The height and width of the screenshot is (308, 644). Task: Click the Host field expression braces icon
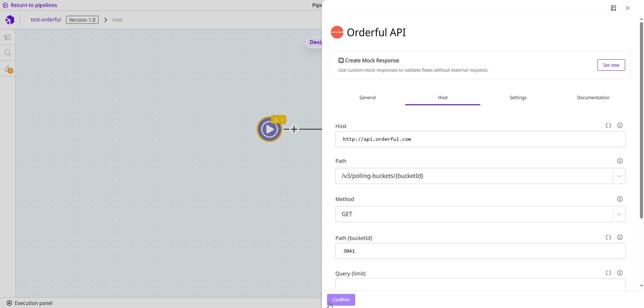pyautogui.click(x=608, y=125)
